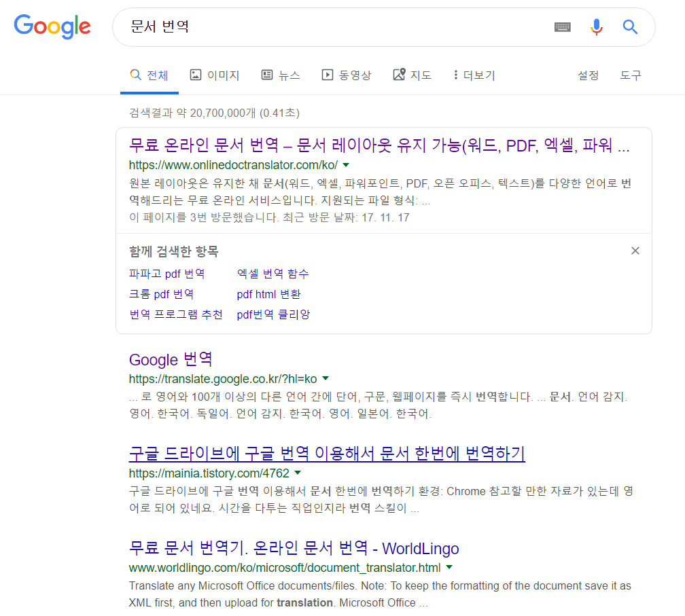Click the 검색결과 약 20,700,000개 result count
Image resolution: width=685 pixels, height=616 pixels.
214,113
